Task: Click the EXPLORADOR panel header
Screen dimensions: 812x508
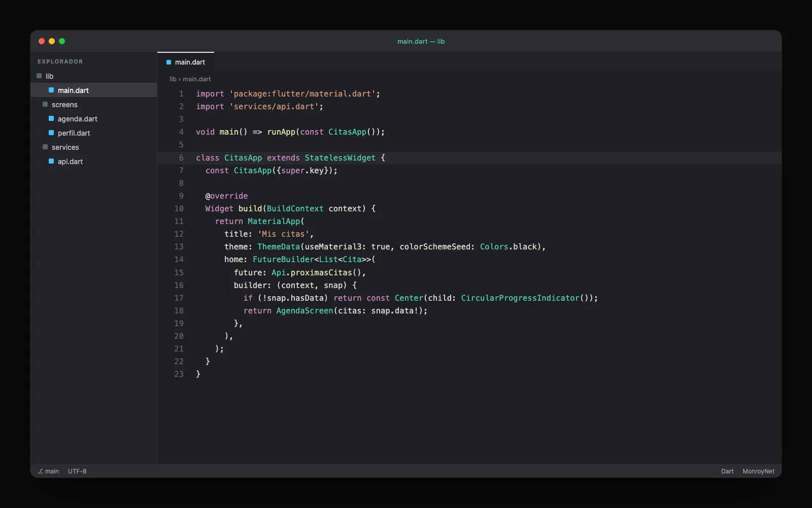Action: coord(60,61)
